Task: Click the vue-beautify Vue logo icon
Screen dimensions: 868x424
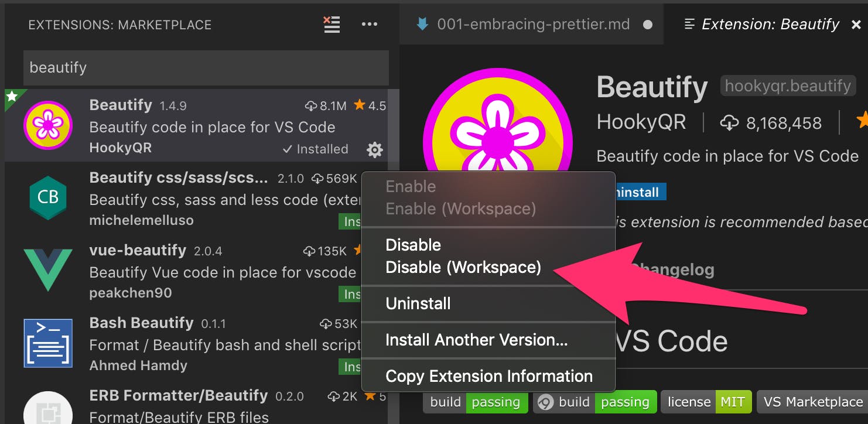Action: pyautogui.click(x=48, y=270)
